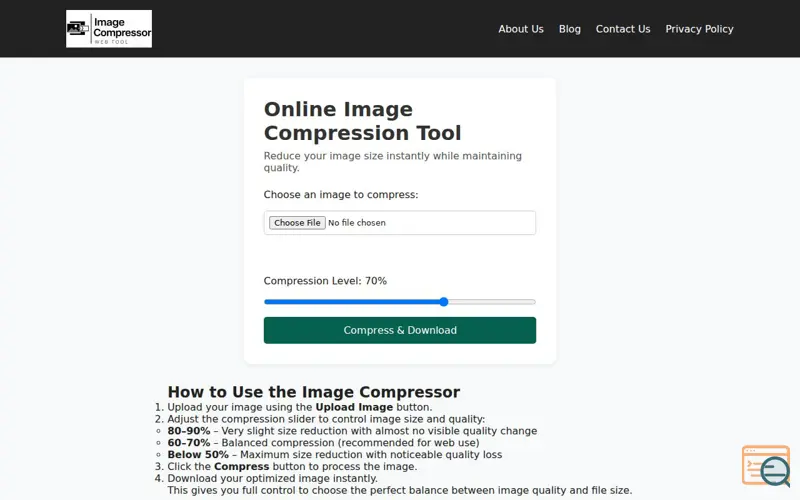Viewport: 800px width, 500px height.
Task: Click 'Download your optimized image instantly' step
Action: point(272,479)
